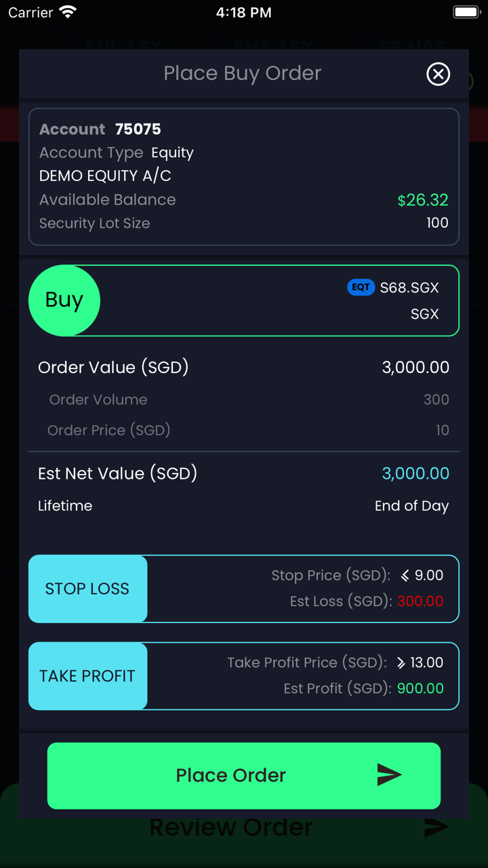Select the S68.SGX security symbol
488x868 pixels.
409,288
